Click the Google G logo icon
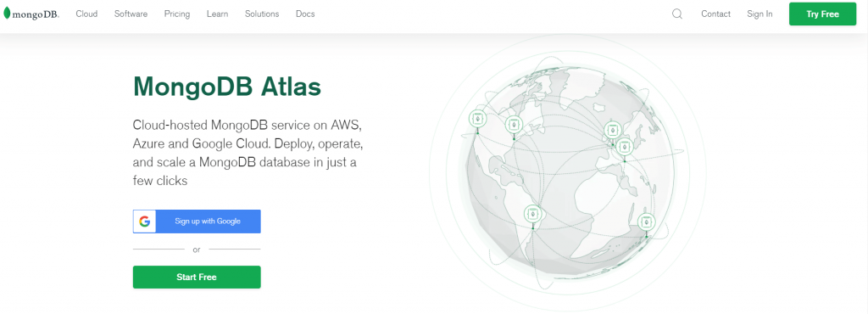The image size is (868, 314). tap(144, 221)
